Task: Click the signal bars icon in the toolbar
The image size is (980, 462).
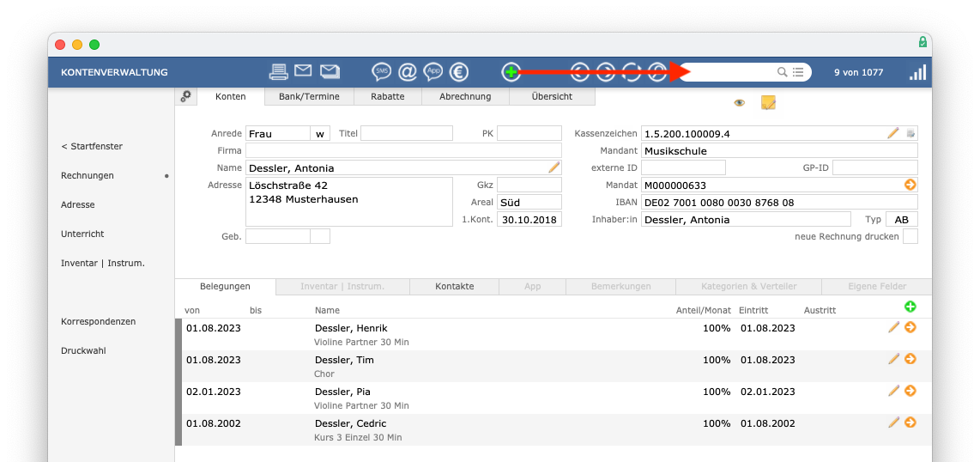Action: pos(917,72)
